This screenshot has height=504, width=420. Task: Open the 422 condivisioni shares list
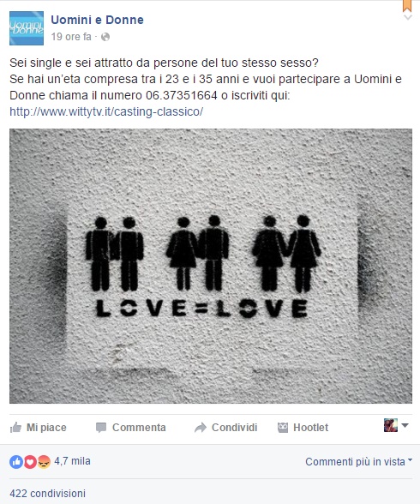[x=47, y=493]
